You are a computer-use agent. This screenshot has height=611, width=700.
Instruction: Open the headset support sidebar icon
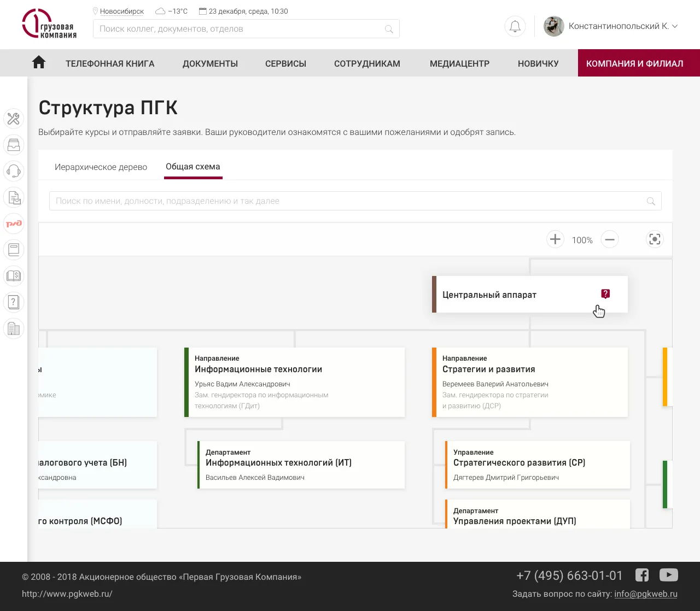click(x=14, y=171)
